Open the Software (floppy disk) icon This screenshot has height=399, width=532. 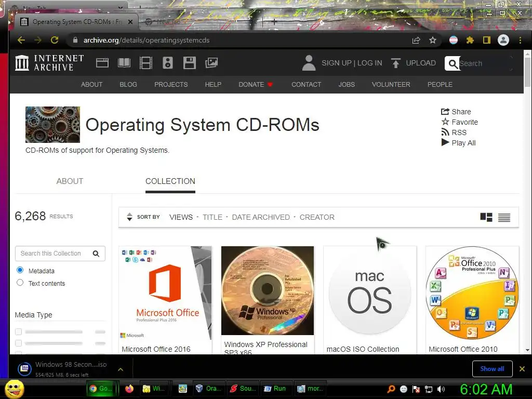(x=189, y=63)
